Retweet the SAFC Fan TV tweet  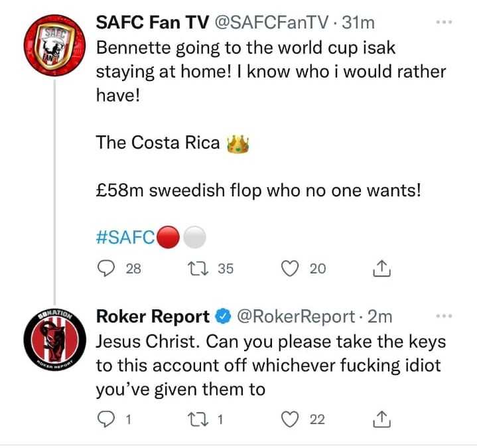tap(198, 269)
